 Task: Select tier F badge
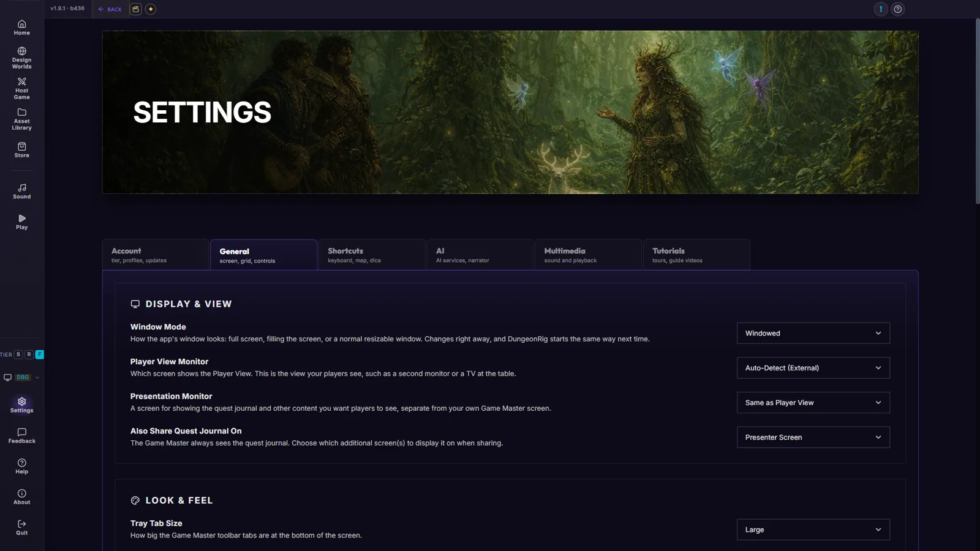coord(39,354)
